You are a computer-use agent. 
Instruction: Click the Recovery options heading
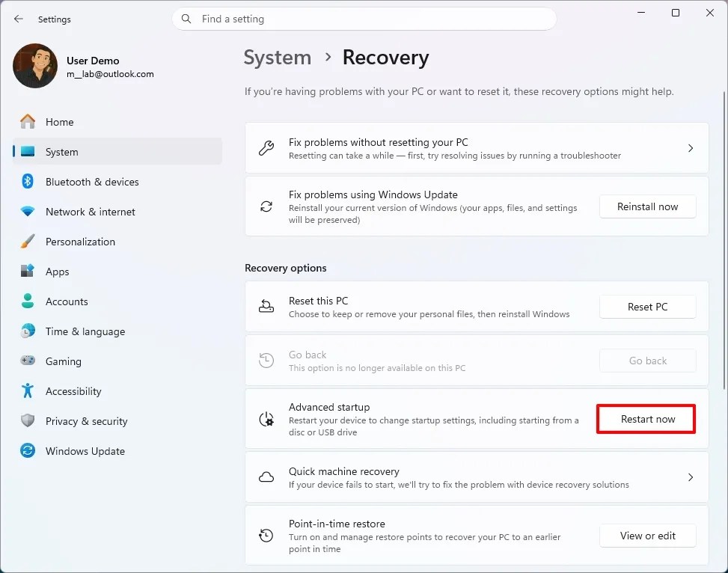tap(286, 268)
